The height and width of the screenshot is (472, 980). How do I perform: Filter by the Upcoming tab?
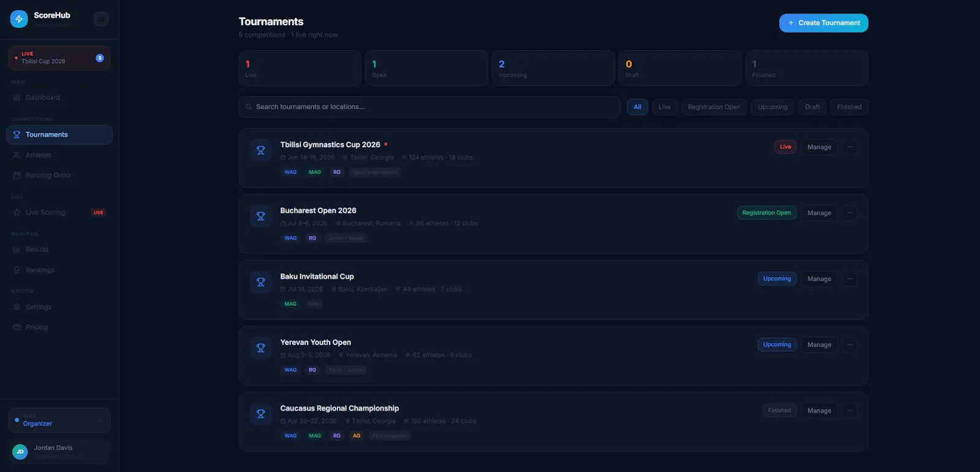click(772, 107)
